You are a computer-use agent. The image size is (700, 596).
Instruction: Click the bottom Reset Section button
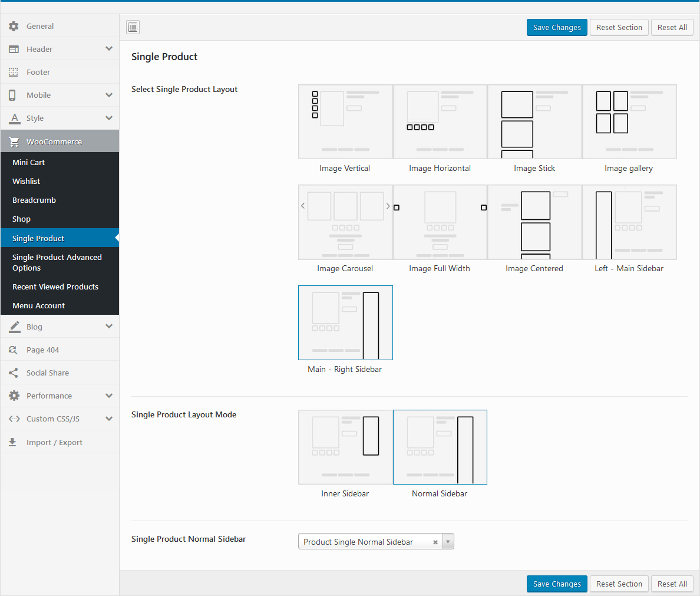(x=619, y=584)
